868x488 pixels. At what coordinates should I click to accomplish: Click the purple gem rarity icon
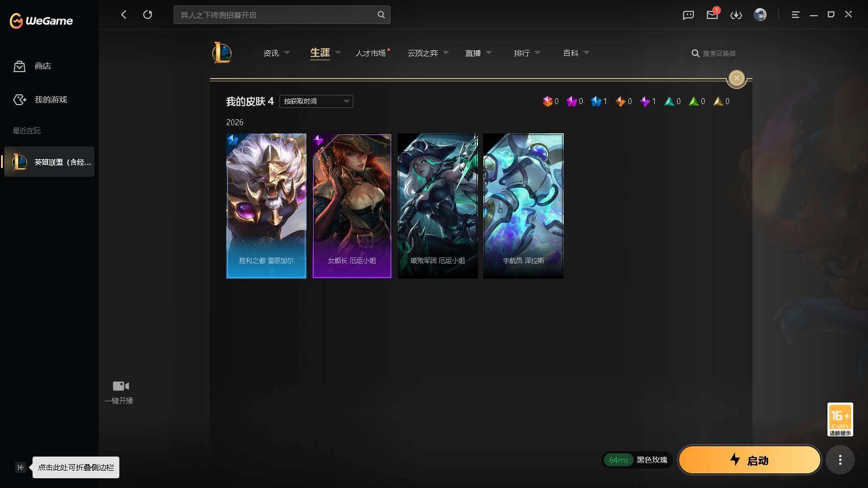pos(645,101)
